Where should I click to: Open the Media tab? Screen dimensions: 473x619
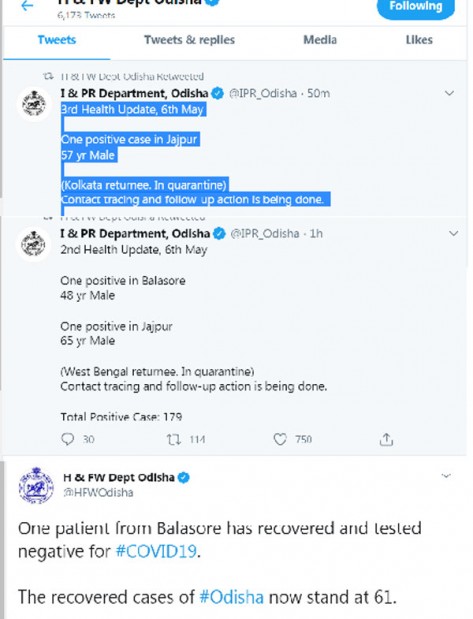coord(320,40)
